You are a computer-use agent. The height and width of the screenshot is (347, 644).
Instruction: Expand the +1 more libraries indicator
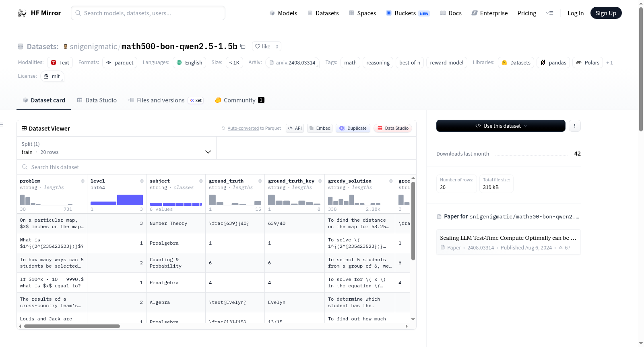tap(609, 62)
